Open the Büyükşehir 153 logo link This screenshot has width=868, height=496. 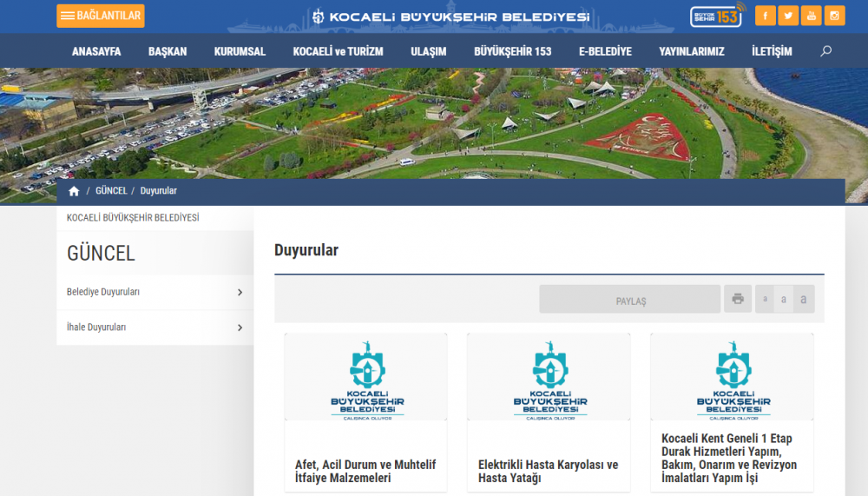pyautogui.click(x=718, y=16)
